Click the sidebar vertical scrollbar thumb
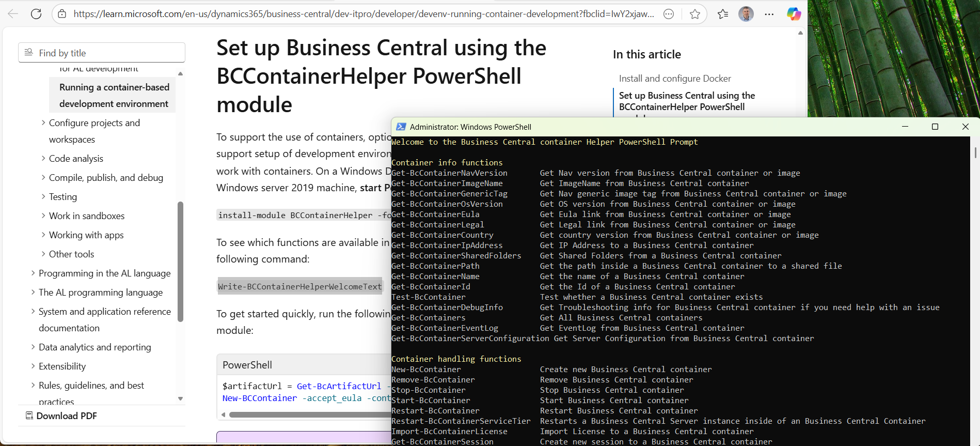Viewport: 980px width, 446px height. pyautogui.click(x=180, y=262)
